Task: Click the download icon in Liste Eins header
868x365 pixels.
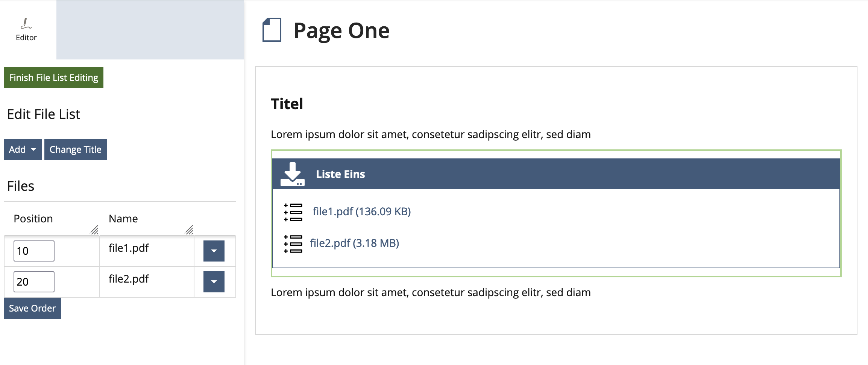Action: click(x=292, y=174)
